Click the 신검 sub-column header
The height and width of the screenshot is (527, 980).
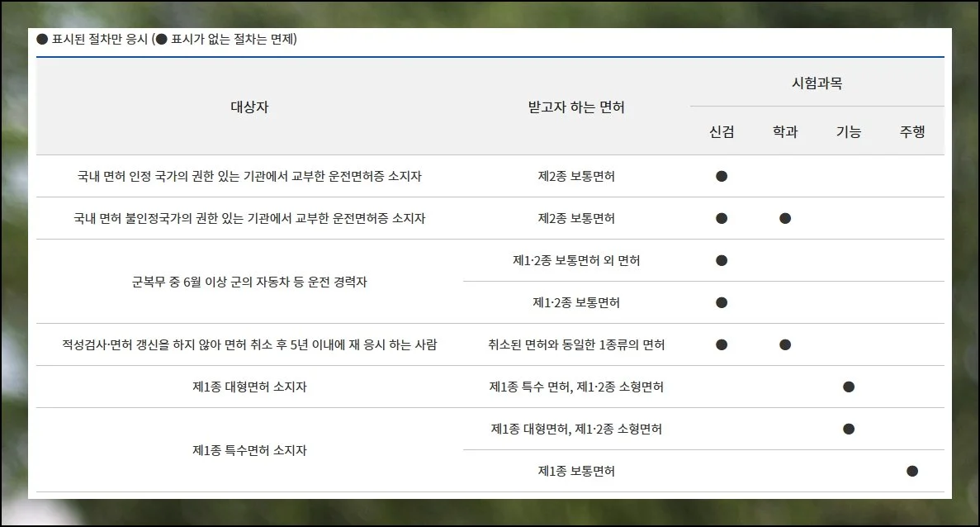722,131
